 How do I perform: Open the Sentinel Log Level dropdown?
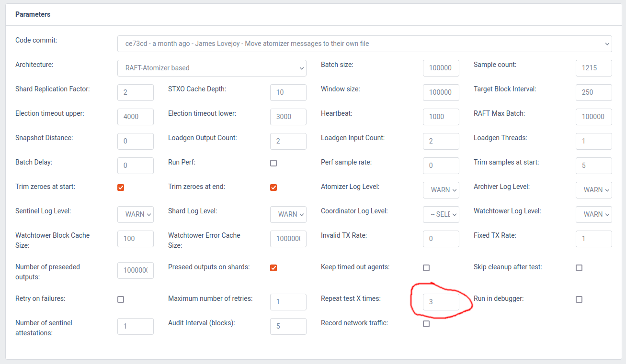pos(136,214)
